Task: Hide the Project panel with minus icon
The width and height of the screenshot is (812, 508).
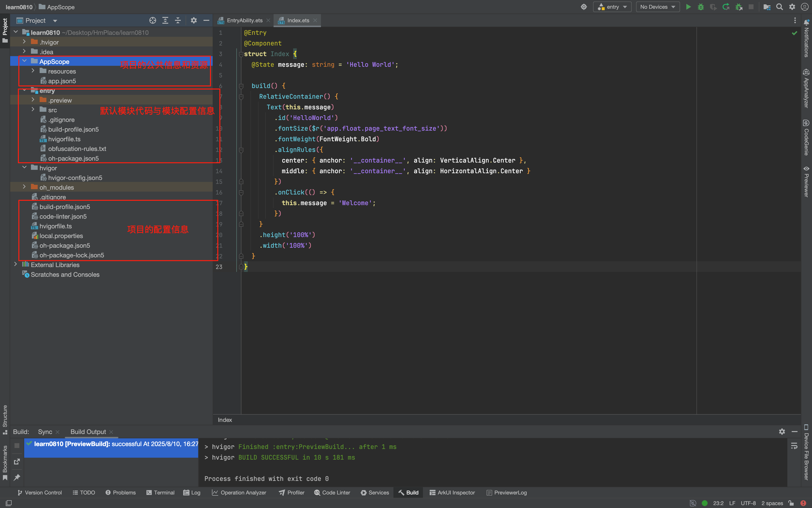Action: [206, 21]
